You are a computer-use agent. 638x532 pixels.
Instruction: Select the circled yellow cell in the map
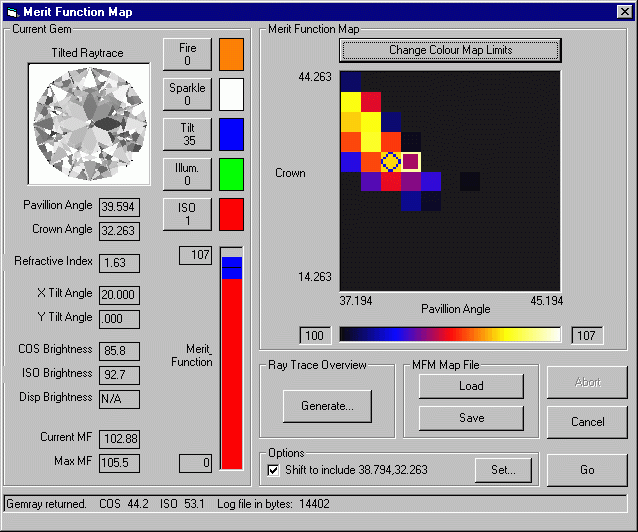pos(391,162)
